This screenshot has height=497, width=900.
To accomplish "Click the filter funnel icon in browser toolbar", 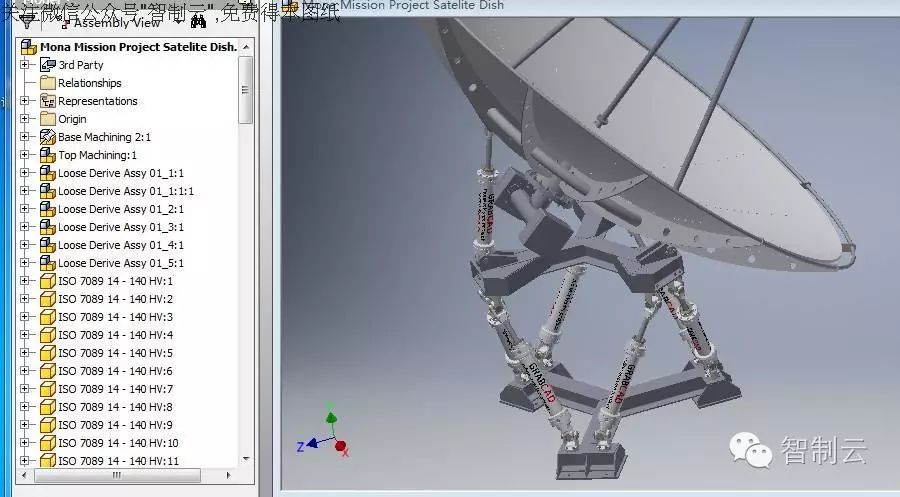I will pyautogui.click(x=27, y=22).
